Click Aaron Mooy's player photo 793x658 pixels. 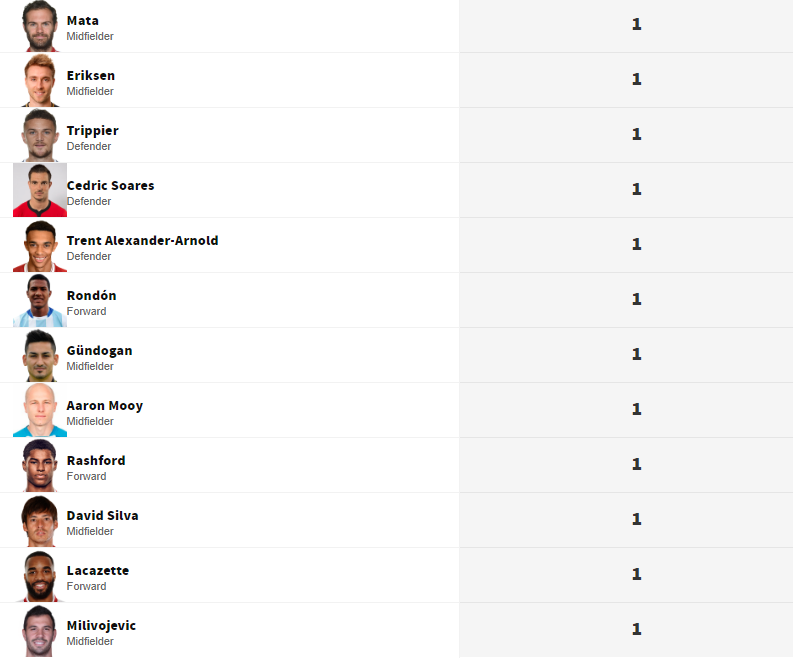tap(40, 411)
